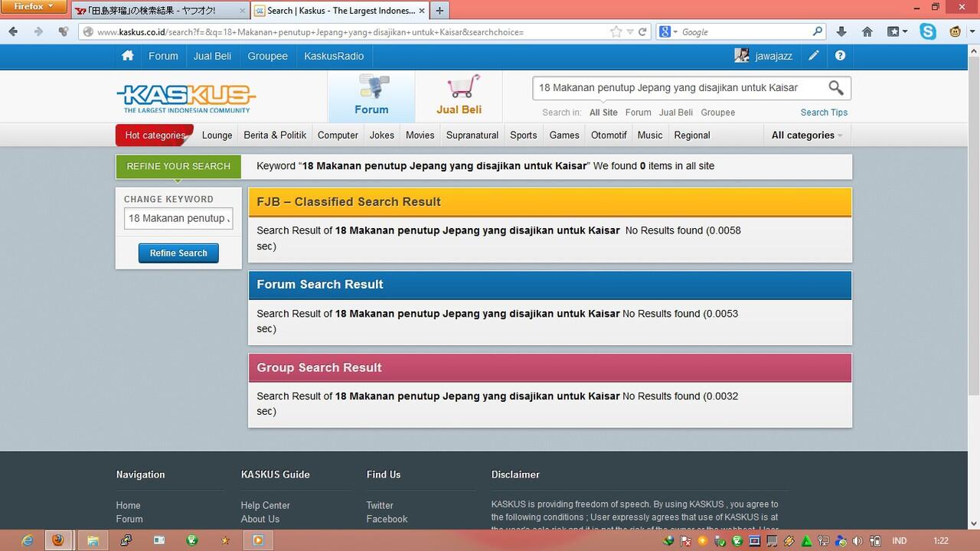Open the Firefox menu button
The height and width of the screenshot is (551, 980).
(34, 7)
